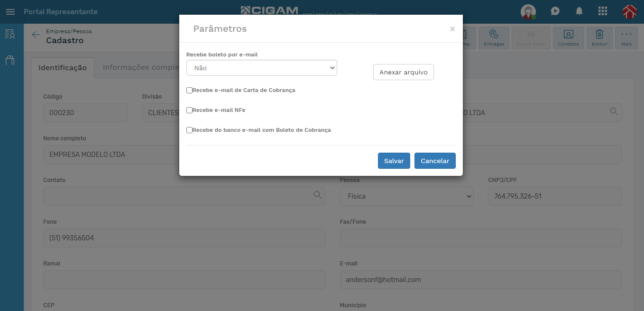Open the chat play bubble icon

pyautogui.click(x=555, y=11)
